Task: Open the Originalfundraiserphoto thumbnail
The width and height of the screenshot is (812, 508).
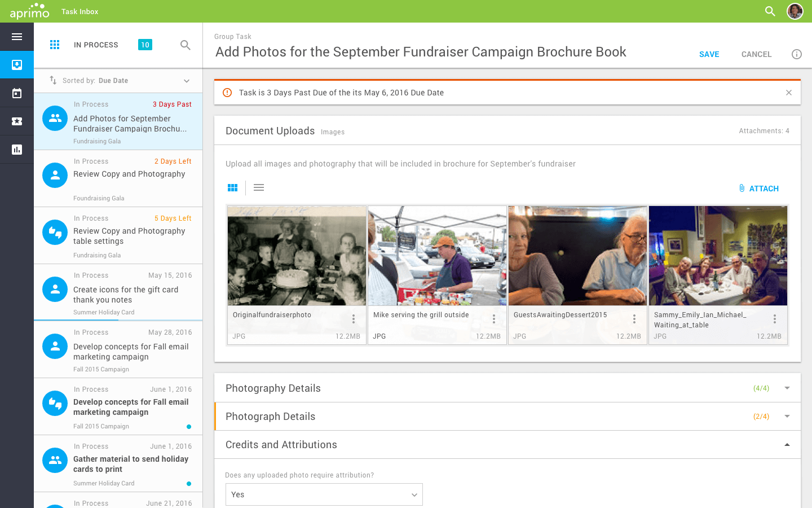Action: click(x=297, y=256)
